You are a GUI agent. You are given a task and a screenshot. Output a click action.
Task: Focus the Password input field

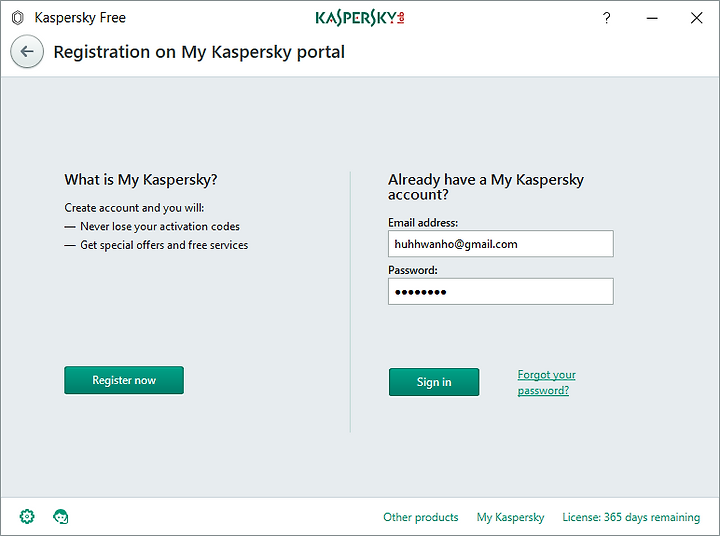coord(501,291)
